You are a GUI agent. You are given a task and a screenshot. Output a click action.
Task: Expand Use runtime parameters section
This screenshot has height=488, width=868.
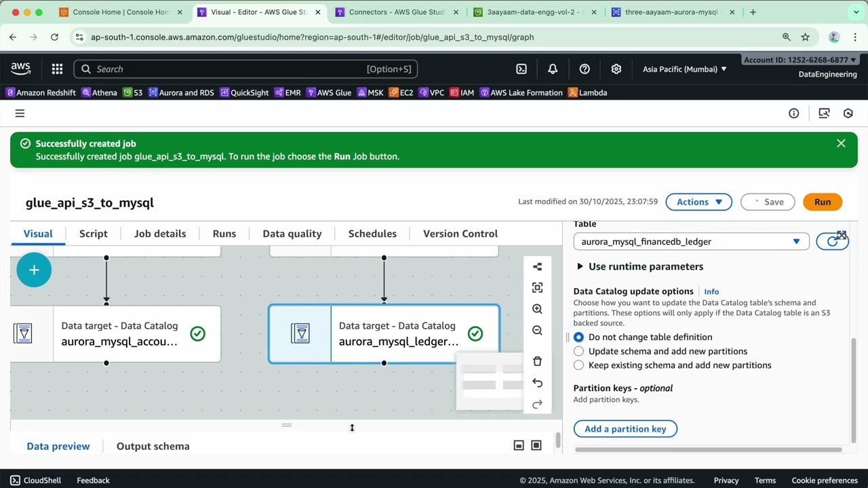coord(640,266)
